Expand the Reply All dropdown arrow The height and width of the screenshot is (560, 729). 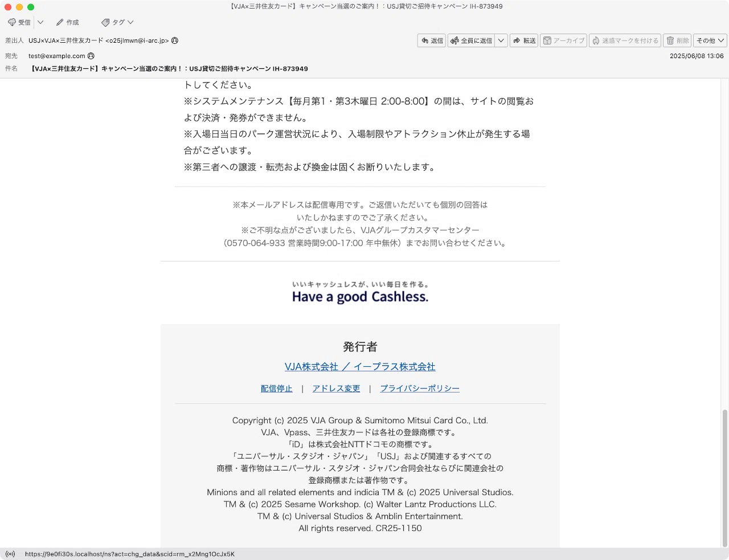pyautogui.click(x=501, y=40)
